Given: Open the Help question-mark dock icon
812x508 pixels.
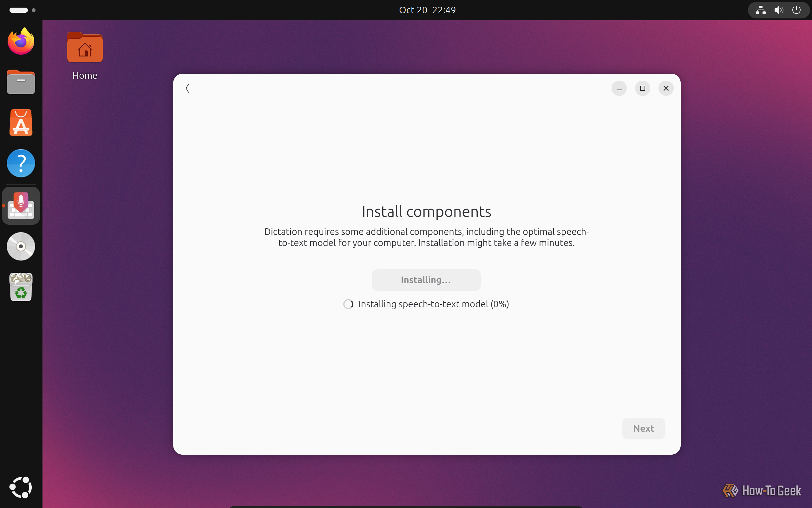Looking at the screenshot, I should click(x=21, y=163).
